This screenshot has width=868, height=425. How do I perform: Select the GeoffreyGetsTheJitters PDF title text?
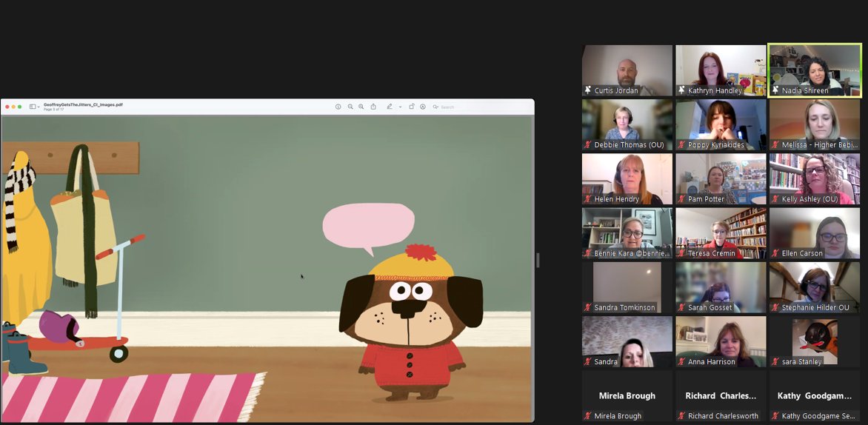click(83, 104)
